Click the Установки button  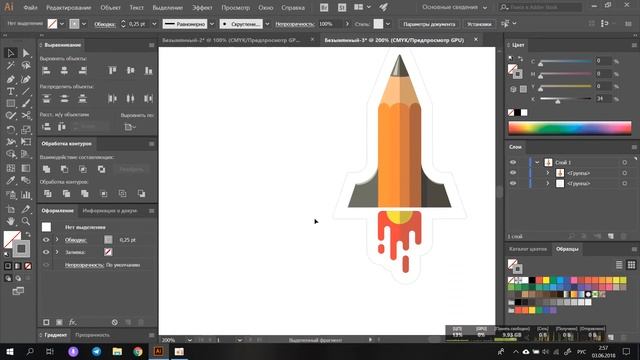479,24
